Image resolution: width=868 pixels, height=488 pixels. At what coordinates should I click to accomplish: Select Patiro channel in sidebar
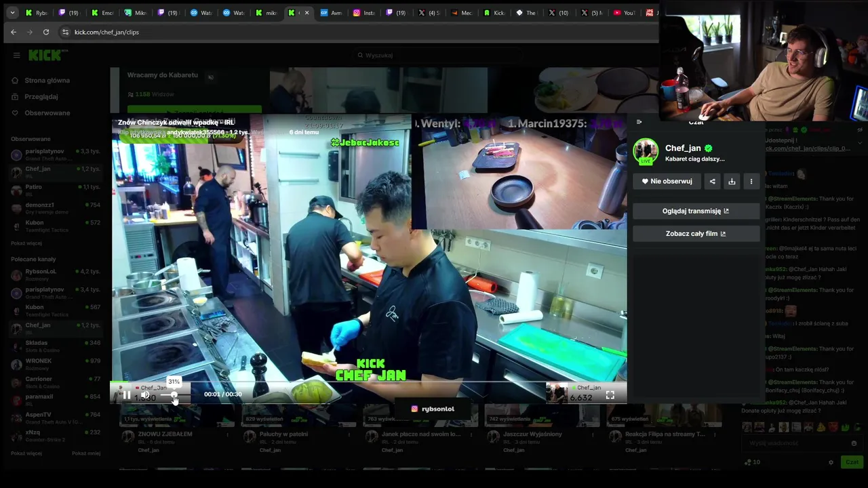[54, 189]
